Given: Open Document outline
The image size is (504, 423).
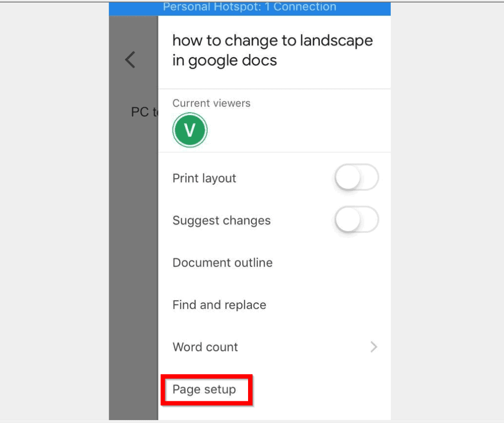Looking at the screenshot, I should pyautogui.click(x=222, y=263).
